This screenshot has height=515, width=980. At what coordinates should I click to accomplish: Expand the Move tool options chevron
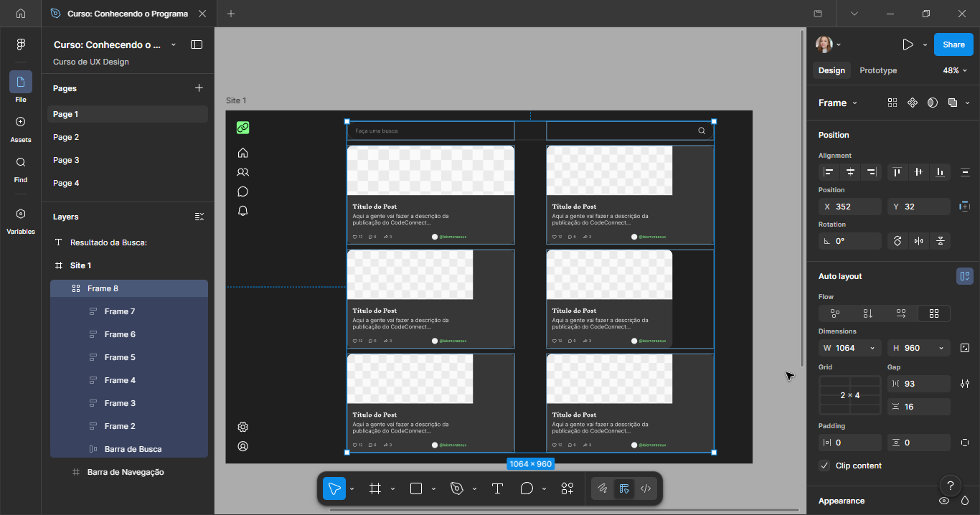pos(352,489)
